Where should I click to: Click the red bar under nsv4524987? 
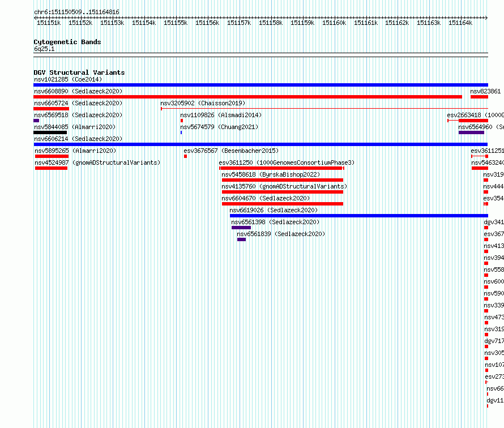[51, 168]
